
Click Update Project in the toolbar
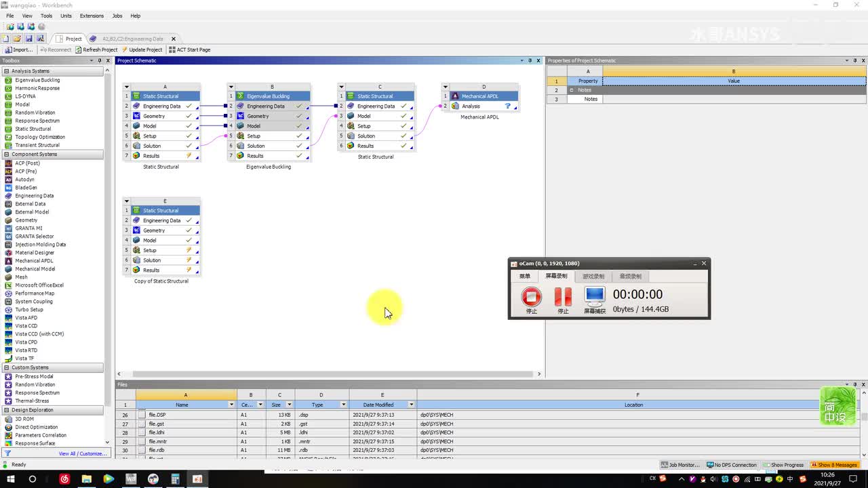point(142,49)
